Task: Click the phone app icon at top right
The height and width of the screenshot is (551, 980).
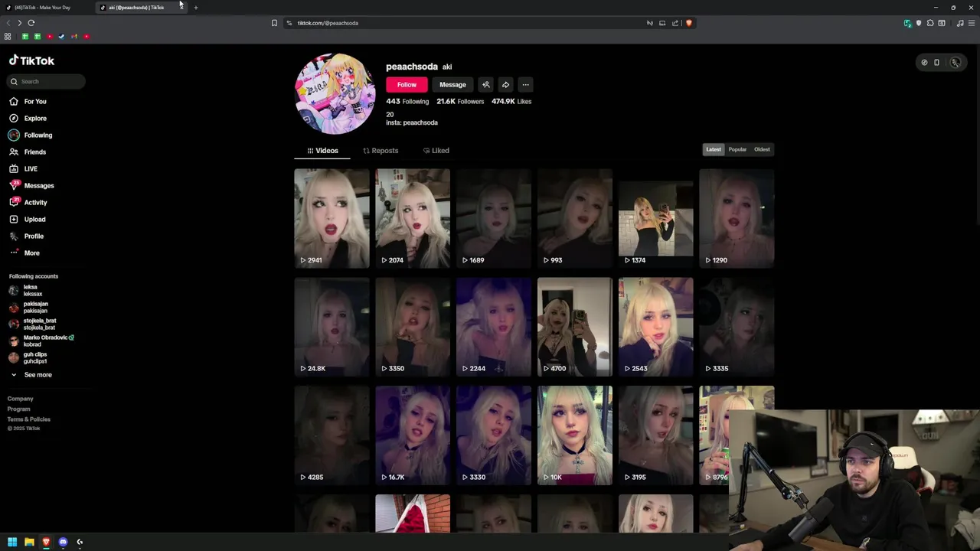Action: pyautogui.click(x=936, y=63)
